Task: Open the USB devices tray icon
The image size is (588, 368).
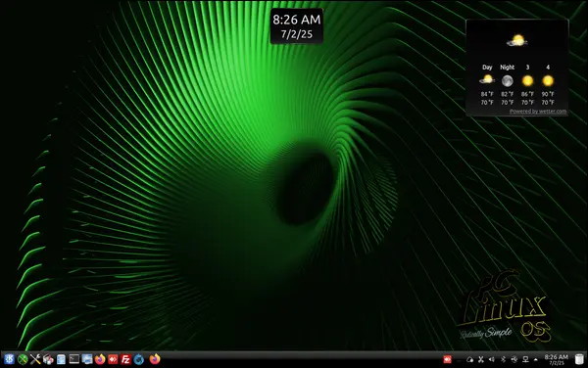Action: point(514,359)
